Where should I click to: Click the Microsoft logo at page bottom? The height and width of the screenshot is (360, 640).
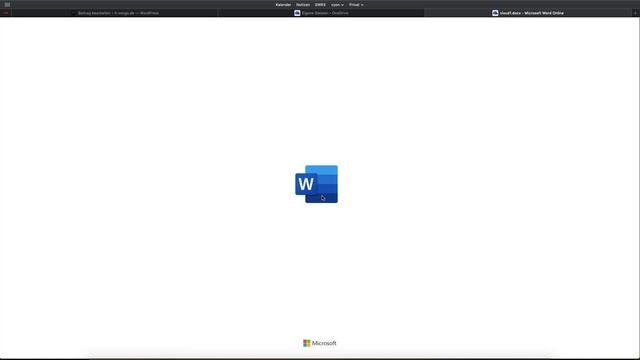click(320, 343)
